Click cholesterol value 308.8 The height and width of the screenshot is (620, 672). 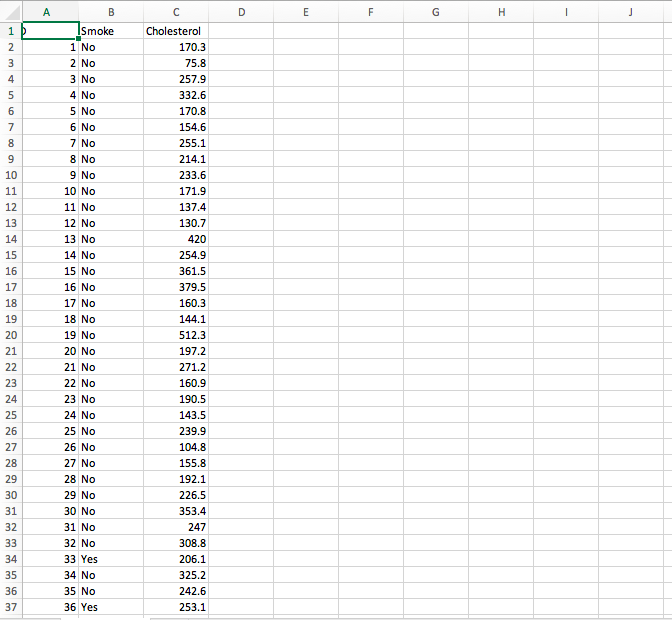tap(176, 543)
